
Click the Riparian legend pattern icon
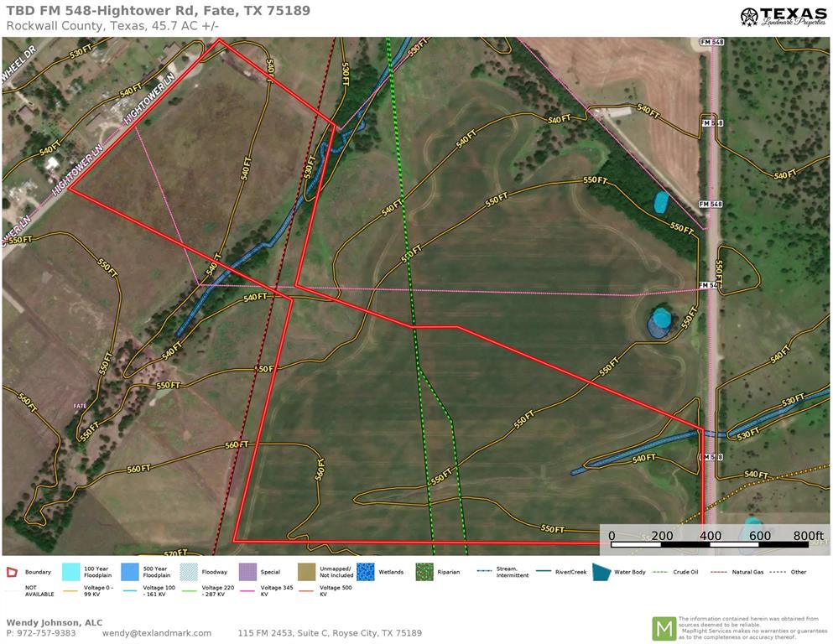click(425, 573)
